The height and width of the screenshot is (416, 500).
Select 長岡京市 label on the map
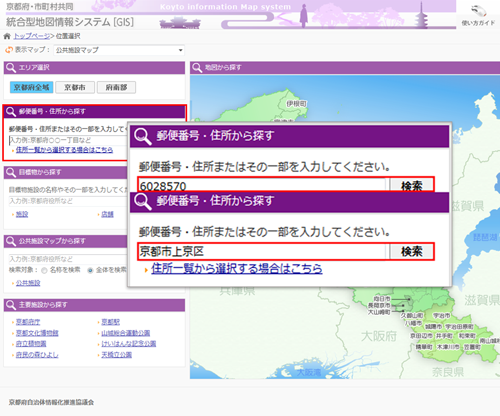point(379,305)
